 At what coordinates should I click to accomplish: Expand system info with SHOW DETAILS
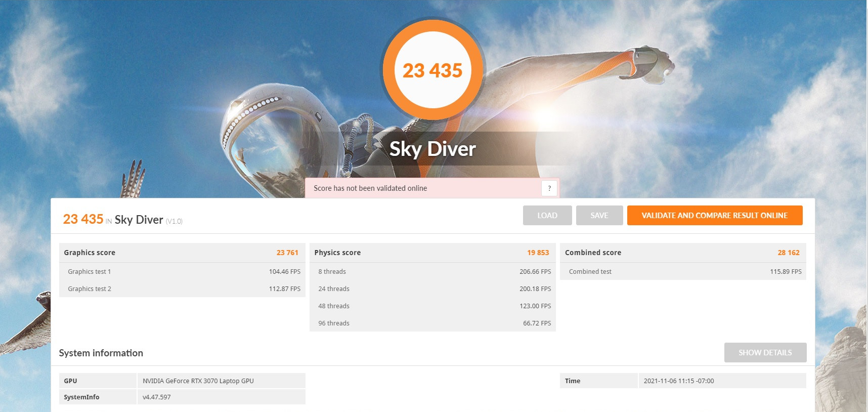point(765,353)
